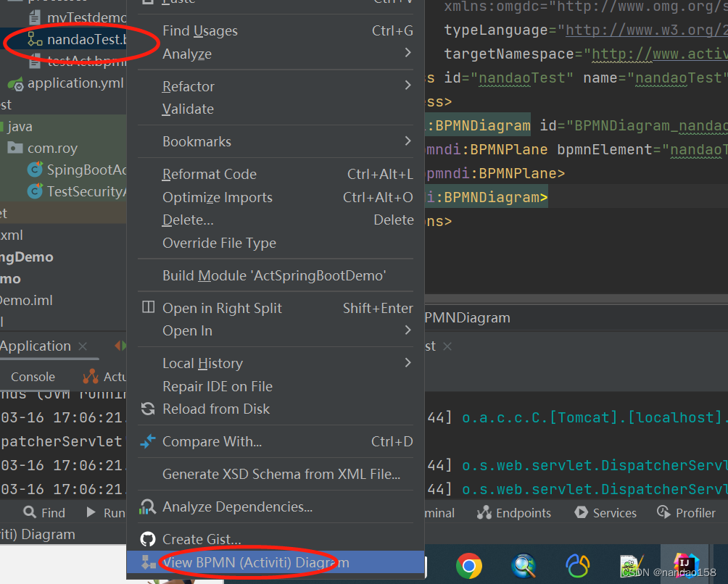Select the java folder in project tree
The width and height of the screenshot is (728, 584).
pyautogui.click(x=20, y=127)
